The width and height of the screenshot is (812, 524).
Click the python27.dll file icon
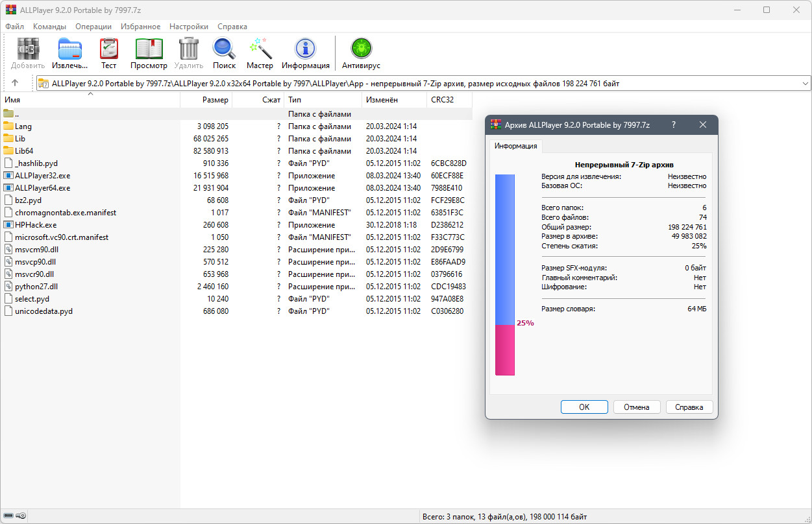(x=8, y=287)
